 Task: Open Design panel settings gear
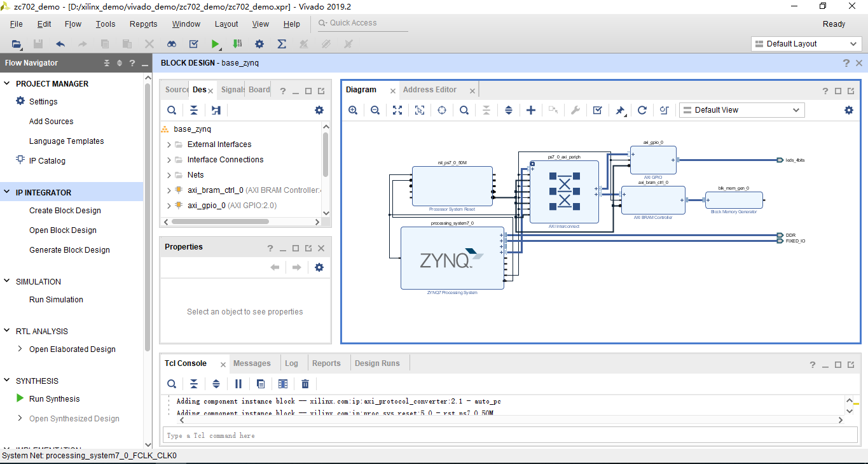(x=319, y=110)
